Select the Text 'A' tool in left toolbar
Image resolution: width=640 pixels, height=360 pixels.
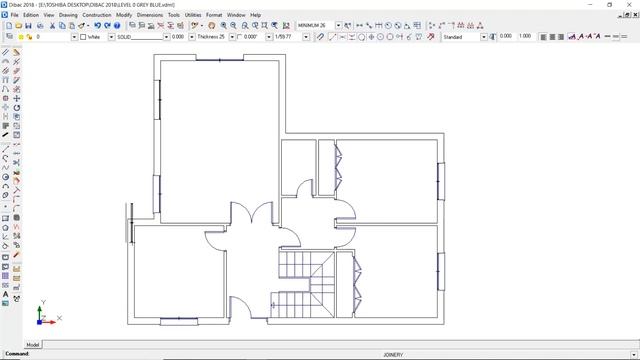coord(5,294)
